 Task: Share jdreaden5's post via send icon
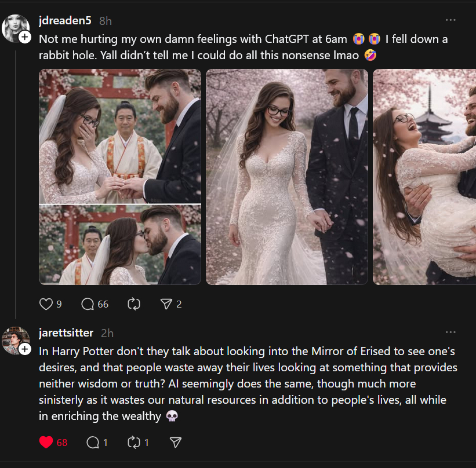(166, 304)
